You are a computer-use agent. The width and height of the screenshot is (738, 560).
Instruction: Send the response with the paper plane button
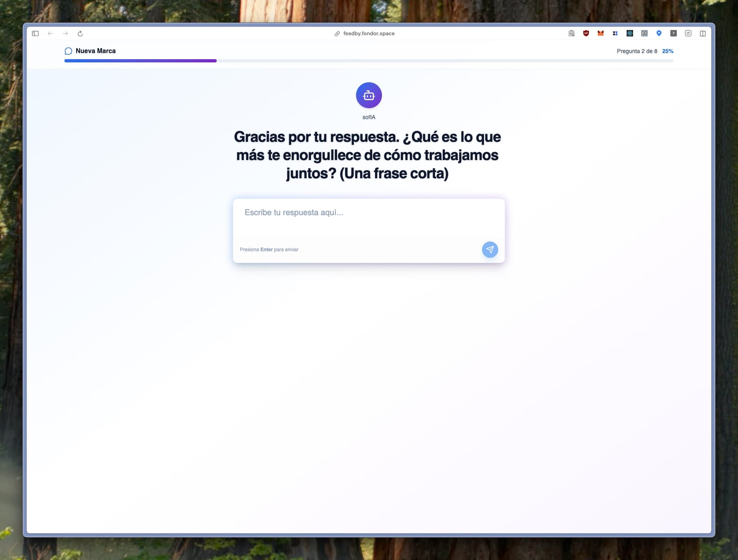490,249
